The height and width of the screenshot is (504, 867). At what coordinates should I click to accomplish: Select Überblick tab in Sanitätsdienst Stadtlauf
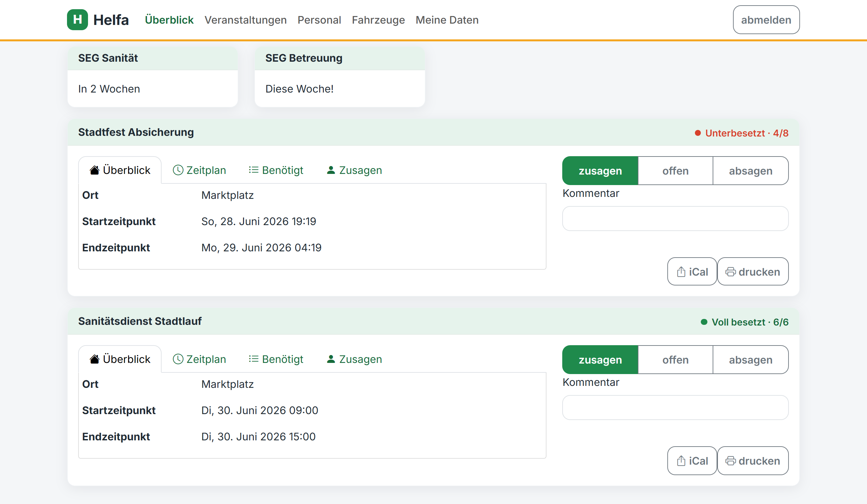point(120,359)
